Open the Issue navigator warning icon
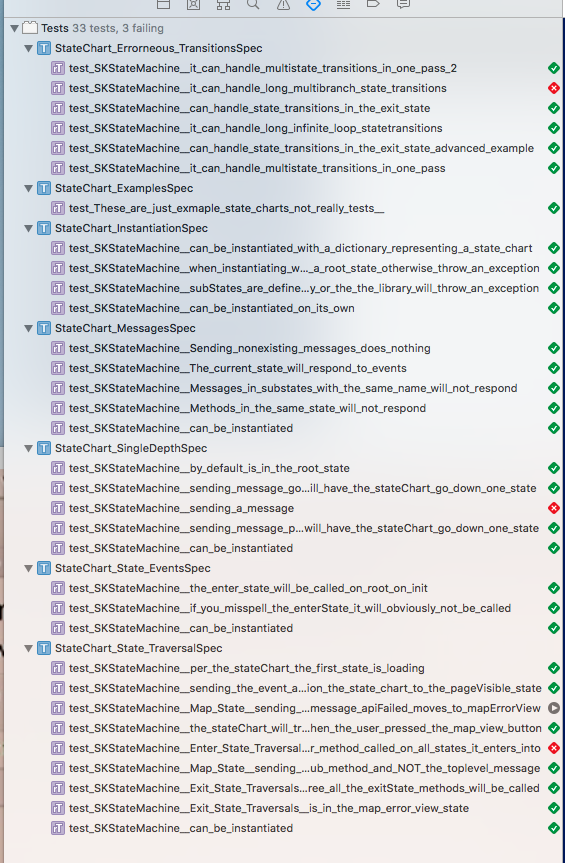565x863 pixels. tap(283, 5)
